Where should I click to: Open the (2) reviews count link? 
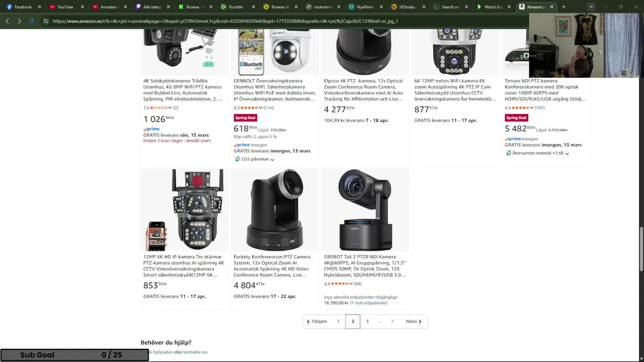(x=176, y=108)
